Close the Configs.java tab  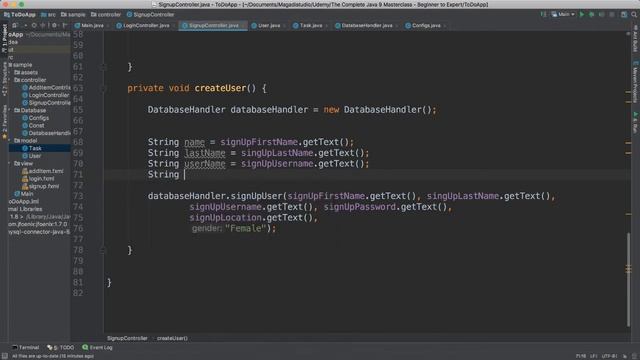444,26
